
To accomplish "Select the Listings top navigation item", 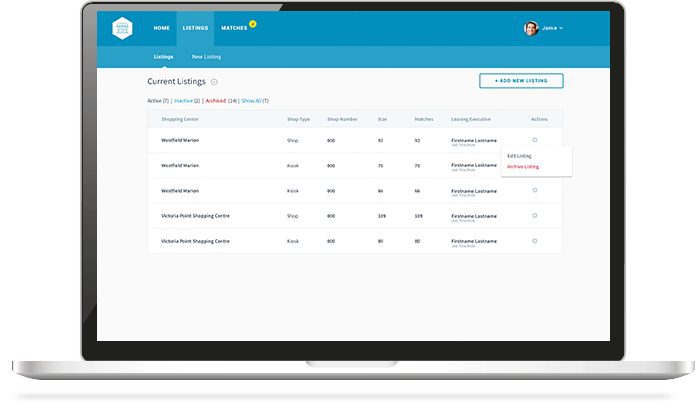I will pos(195,28).
